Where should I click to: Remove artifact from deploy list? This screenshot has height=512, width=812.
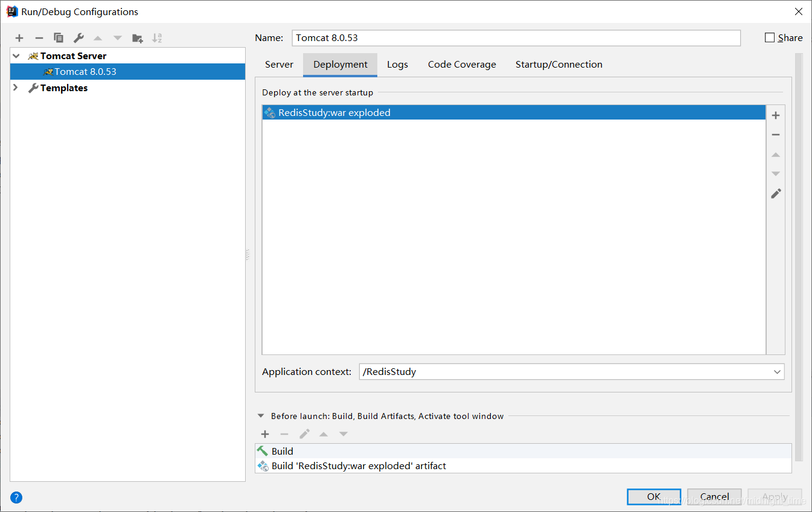(776, 135)
